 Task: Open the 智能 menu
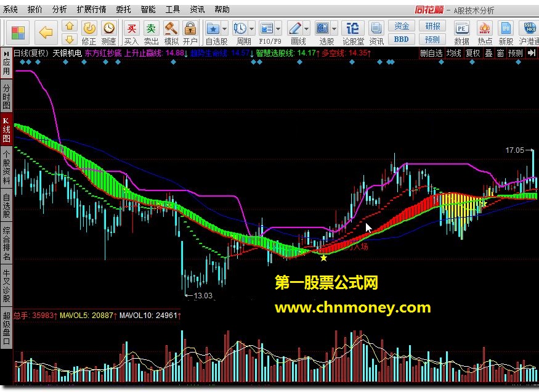(148, 9)
